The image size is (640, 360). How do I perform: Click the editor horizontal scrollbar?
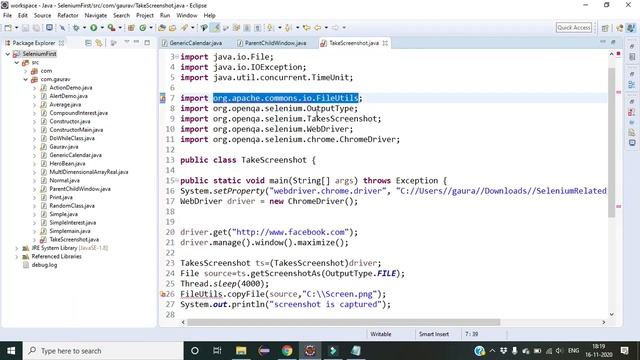point(344,322)
